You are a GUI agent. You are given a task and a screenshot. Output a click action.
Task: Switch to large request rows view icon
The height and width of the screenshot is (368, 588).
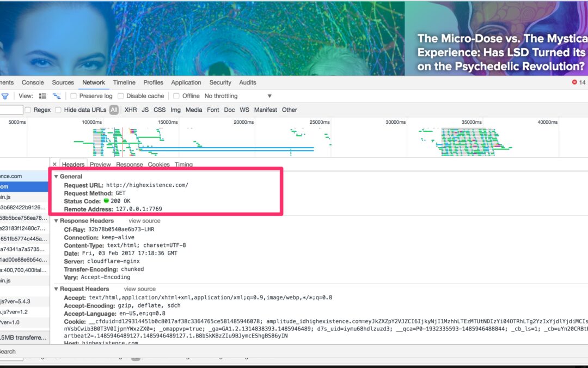[x=43, y=96]
